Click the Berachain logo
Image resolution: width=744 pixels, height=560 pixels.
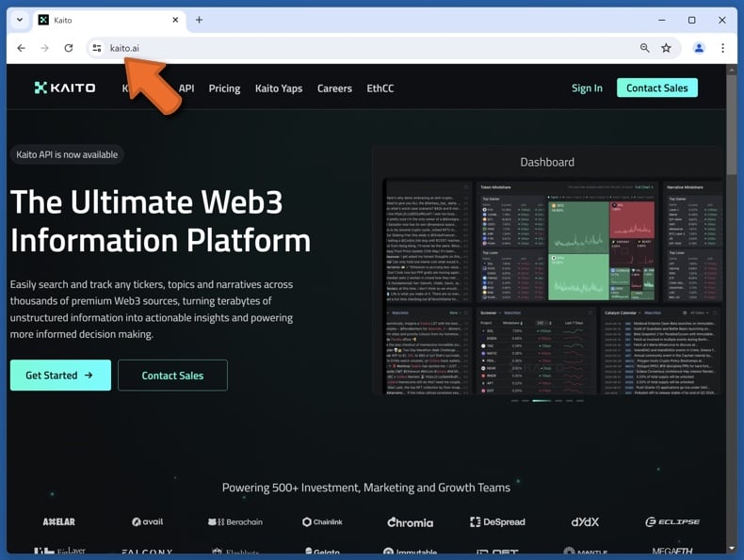[235, 521]
